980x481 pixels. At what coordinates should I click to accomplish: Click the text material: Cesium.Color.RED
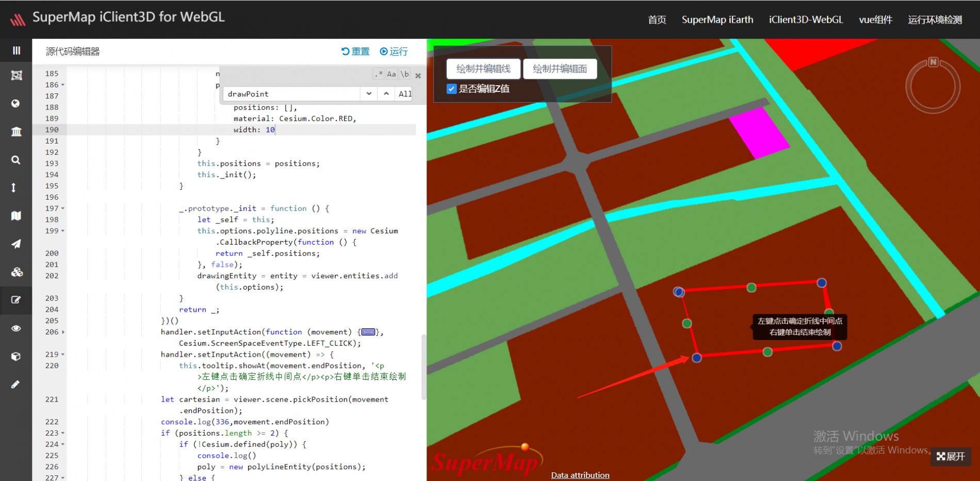click(295, 119)
